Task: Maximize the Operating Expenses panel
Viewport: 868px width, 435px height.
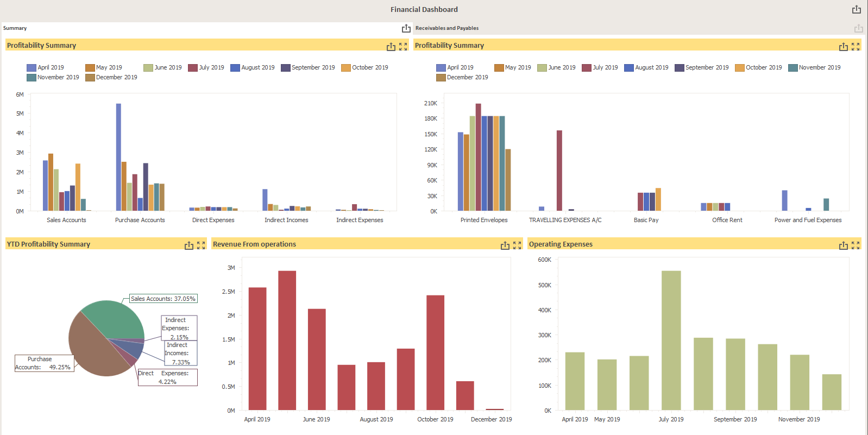Action: 856,245
